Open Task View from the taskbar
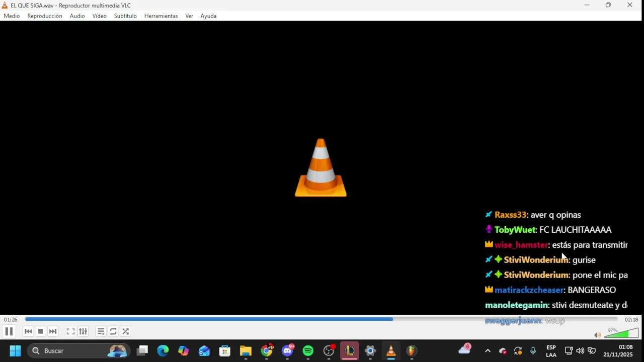The height and width of the screenshot is (362, 644). coord(142,351)
